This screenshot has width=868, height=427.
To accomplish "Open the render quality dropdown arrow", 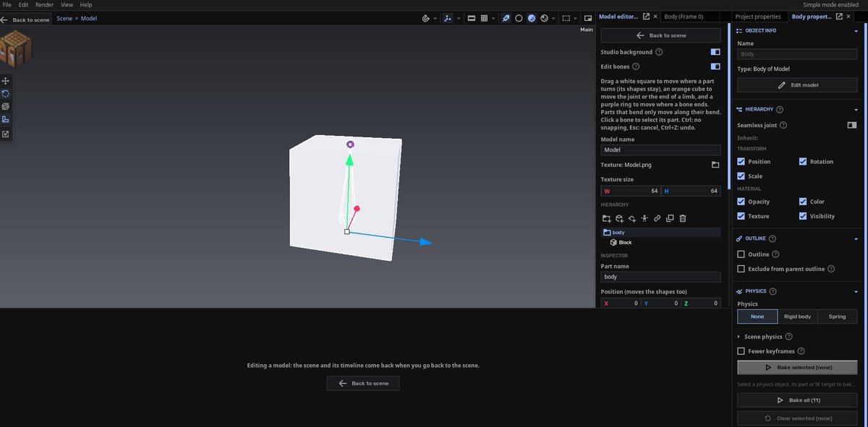I will coord(554,19).
